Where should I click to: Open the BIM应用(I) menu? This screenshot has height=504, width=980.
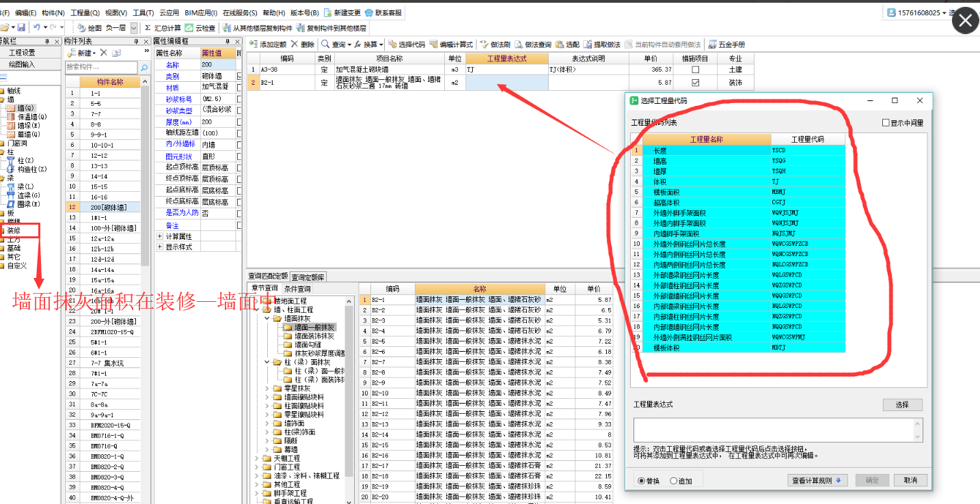(x=200, y=12)
